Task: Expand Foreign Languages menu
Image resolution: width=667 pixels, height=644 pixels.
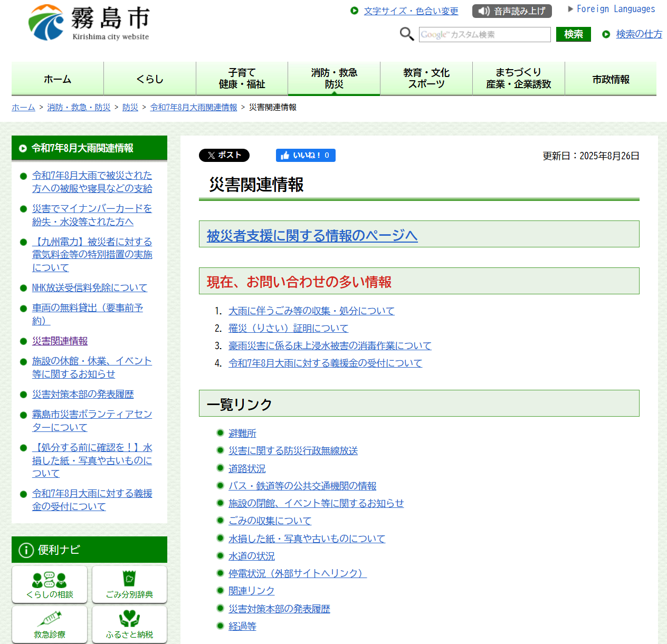Action: [612, 9]
